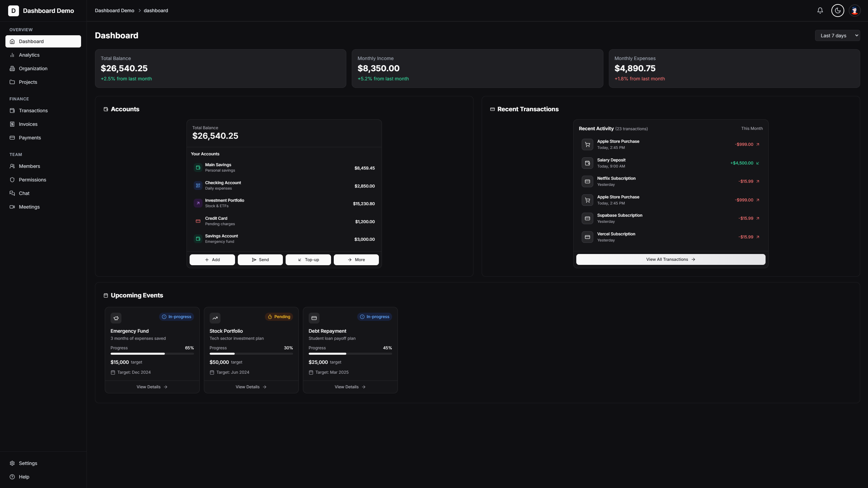868x488 pixels.
Task: Click View Details on Stock Portfolio
Action: (x=251, y=387)
